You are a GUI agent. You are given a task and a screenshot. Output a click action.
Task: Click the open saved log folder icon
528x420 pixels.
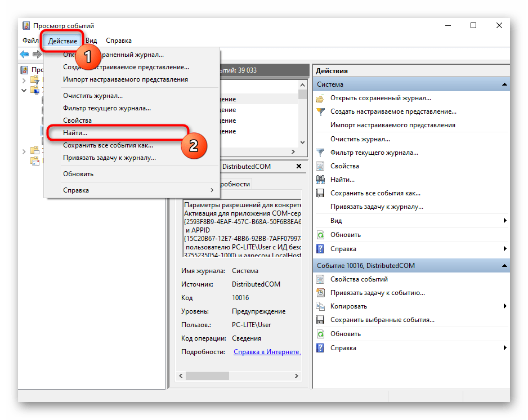click(320, 99)
